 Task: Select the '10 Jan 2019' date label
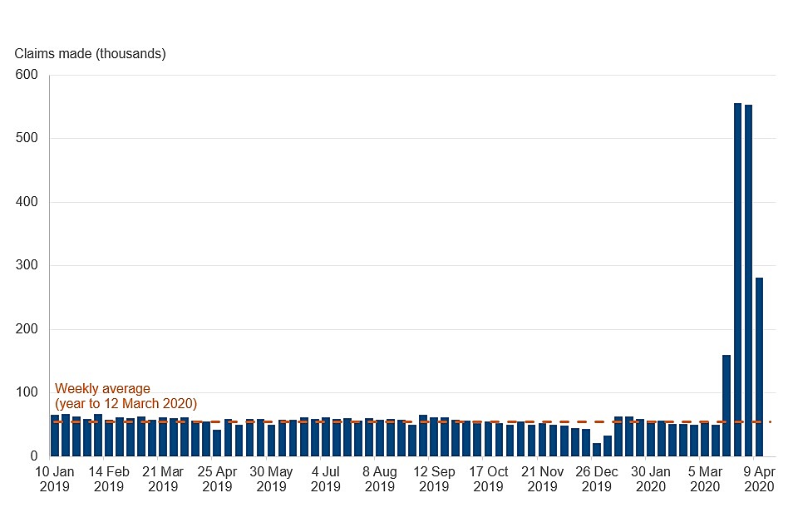(55, 479)
